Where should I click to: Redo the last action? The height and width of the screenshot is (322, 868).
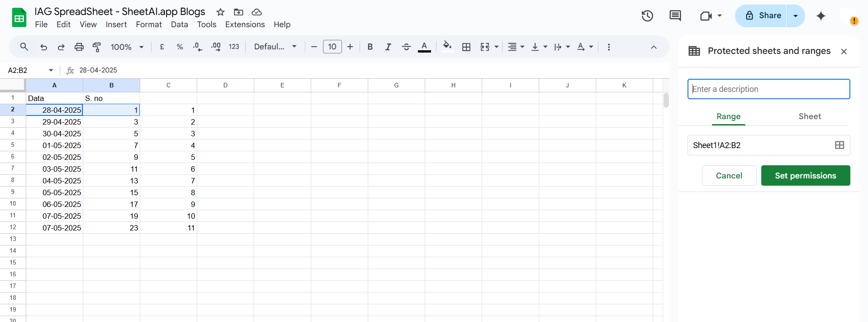[61, 47]
